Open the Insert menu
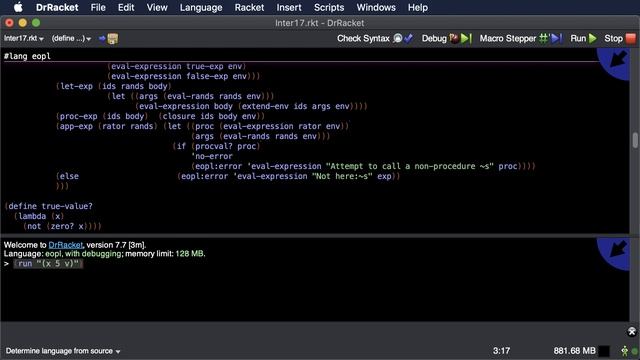640x360 pixels. tap(289, 7)
